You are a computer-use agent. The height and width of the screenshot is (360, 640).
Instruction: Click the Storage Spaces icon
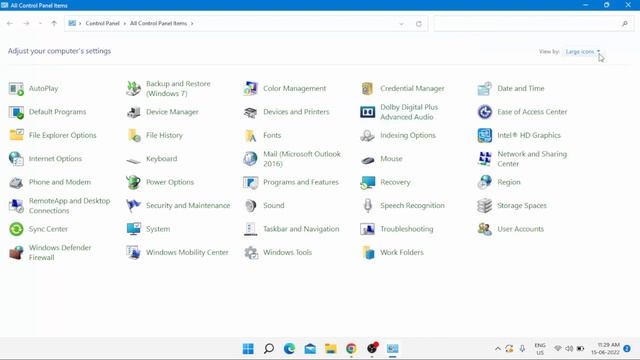coord(484,206)
